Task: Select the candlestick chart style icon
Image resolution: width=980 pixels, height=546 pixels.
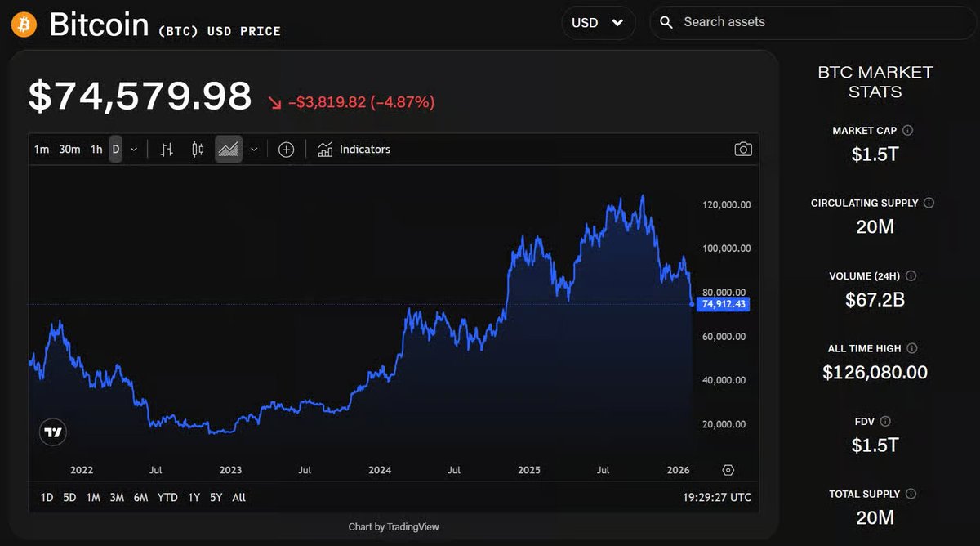Action: click(197, 149)
